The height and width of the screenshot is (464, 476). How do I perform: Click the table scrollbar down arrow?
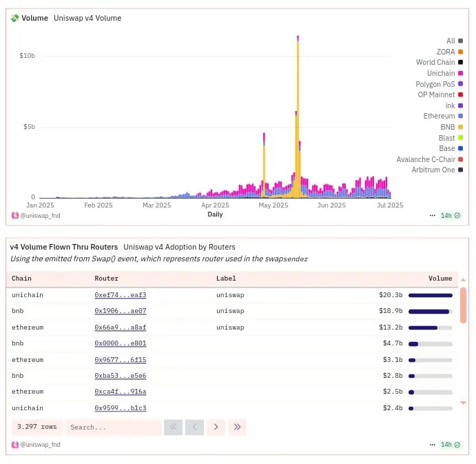point(463,403)
